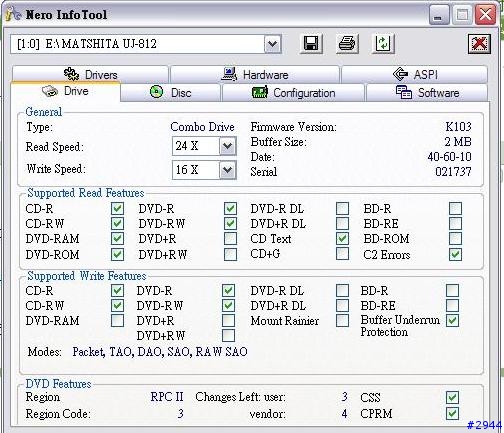Click the red X exit icon
The image size is (504, 433).
pos(479,44)
